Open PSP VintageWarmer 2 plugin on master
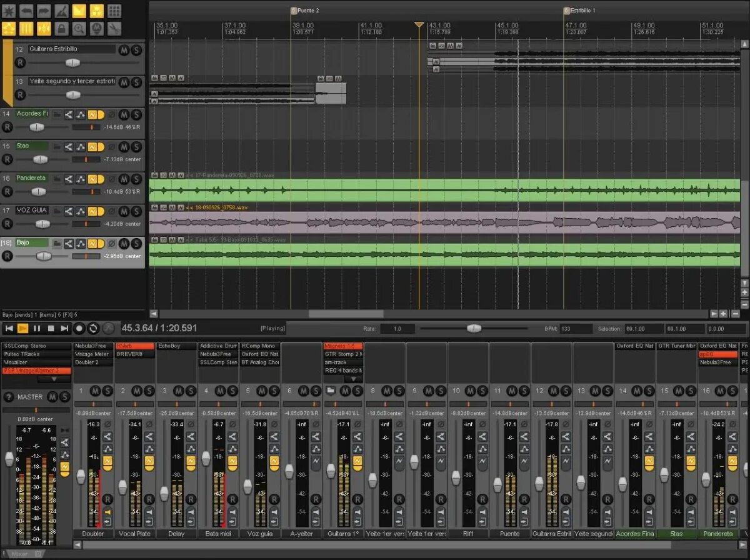Viewport: 750px width, 560px height. [x=36, y=370]
